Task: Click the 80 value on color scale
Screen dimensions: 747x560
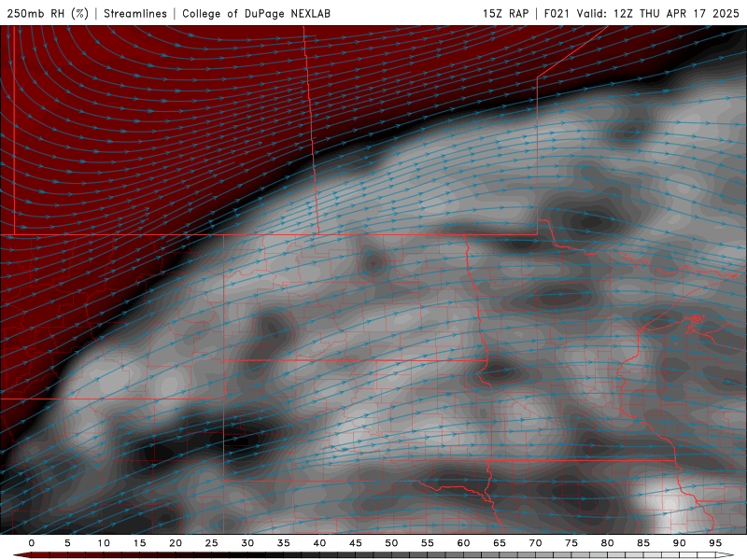Action: (x=607, y=543)
